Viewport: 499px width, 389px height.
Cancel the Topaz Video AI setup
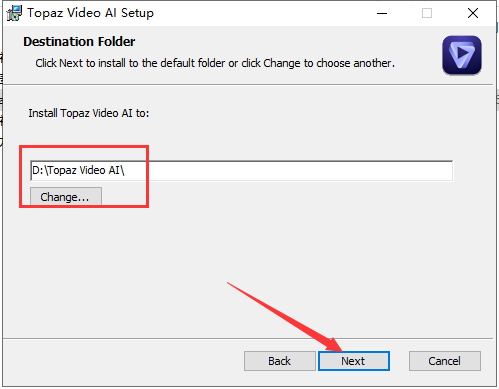pos(445,361)
